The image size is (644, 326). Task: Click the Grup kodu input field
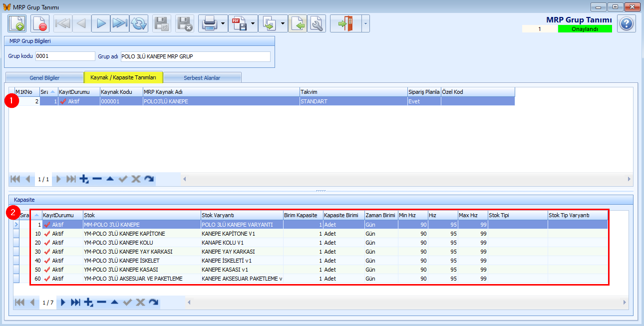point(64,56)
